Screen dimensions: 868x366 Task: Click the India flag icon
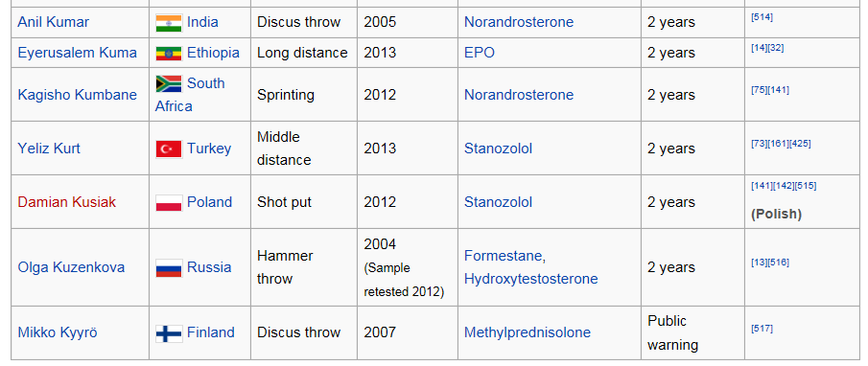tap(169, 23)
